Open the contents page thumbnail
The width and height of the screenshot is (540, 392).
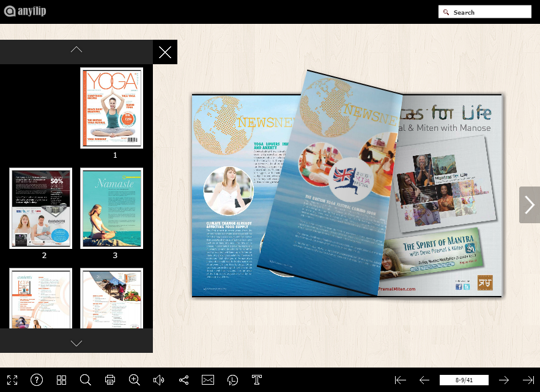click(x=40, y=298)
